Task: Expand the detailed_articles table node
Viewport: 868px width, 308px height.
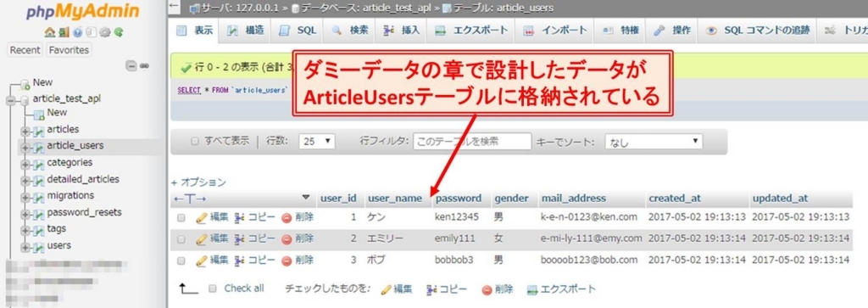Action: (x=25, y=181)
